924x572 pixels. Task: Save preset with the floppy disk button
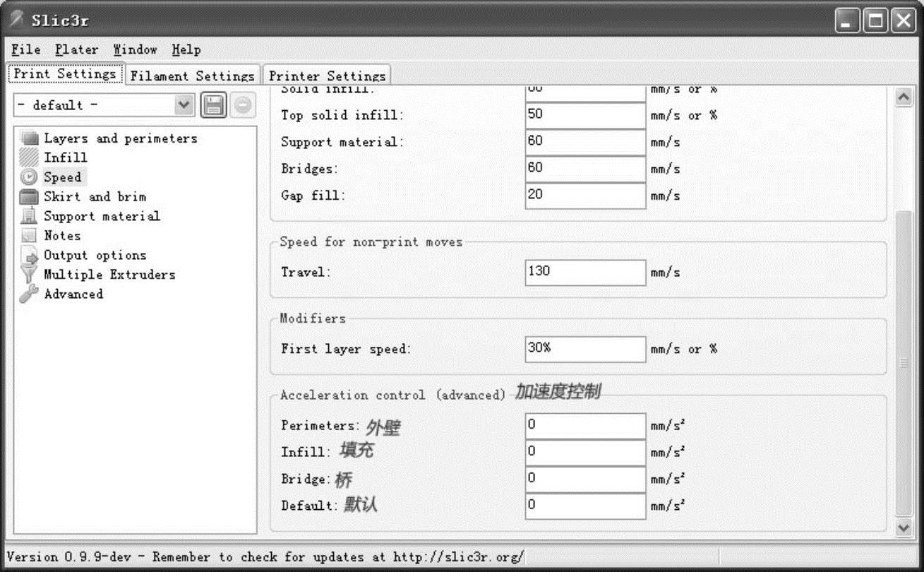[x=214, y=105]
